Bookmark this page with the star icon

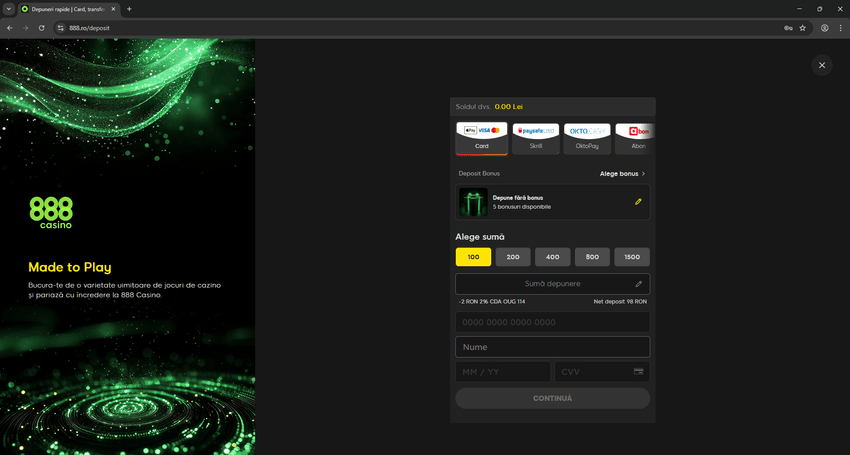pos(802,28)
